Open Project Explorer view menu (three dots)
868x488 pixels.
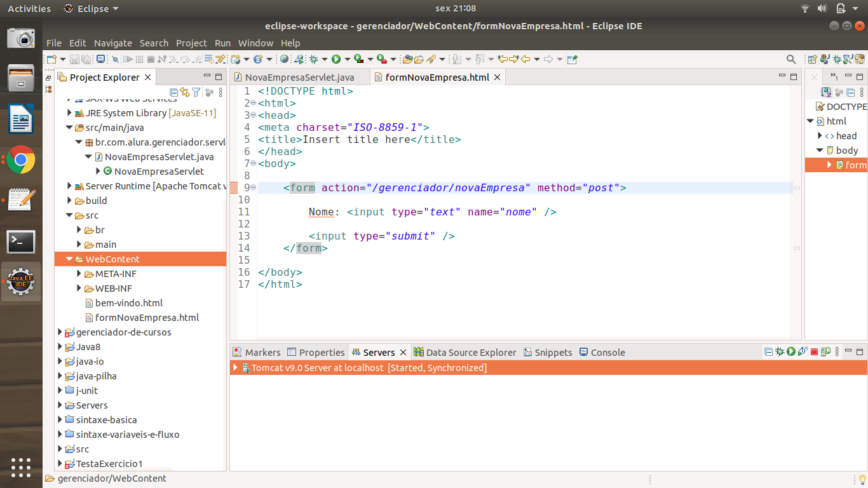(220, 92)
